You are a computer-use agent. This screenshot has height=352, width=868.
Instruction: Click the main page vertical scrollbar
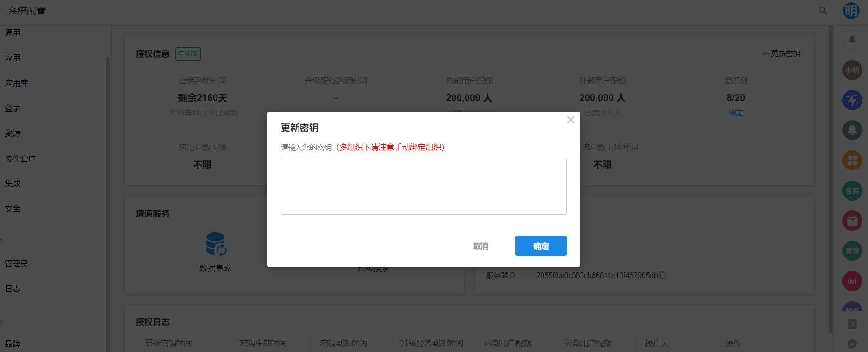(x=830, y=180)
